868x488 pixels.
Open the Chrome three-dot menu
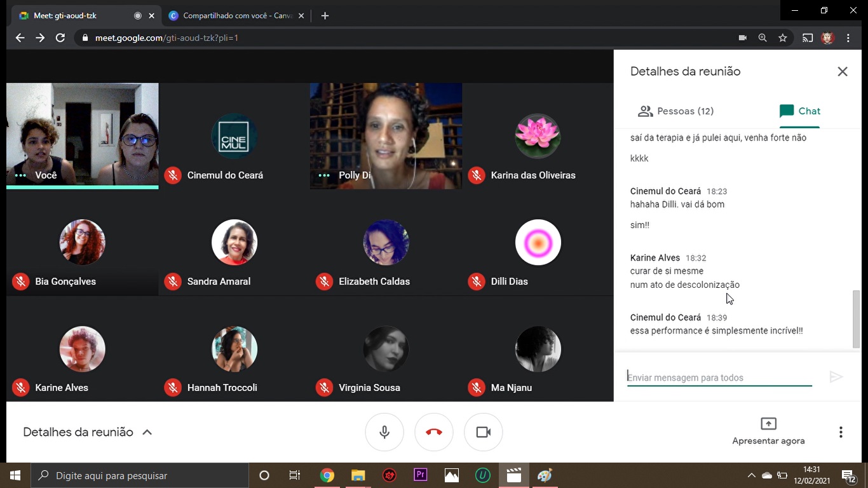pyautogui.click(x=848, y=38)
